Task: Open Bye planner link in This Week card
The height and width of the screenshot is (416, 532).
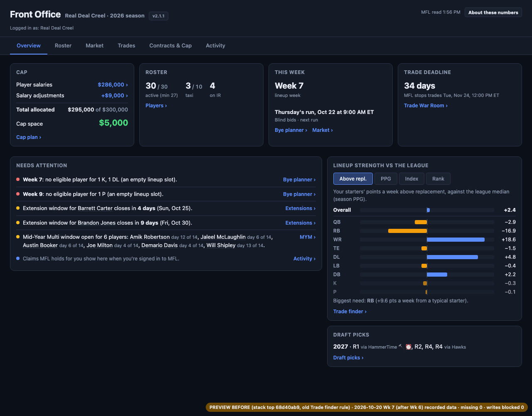Action: 291,130
